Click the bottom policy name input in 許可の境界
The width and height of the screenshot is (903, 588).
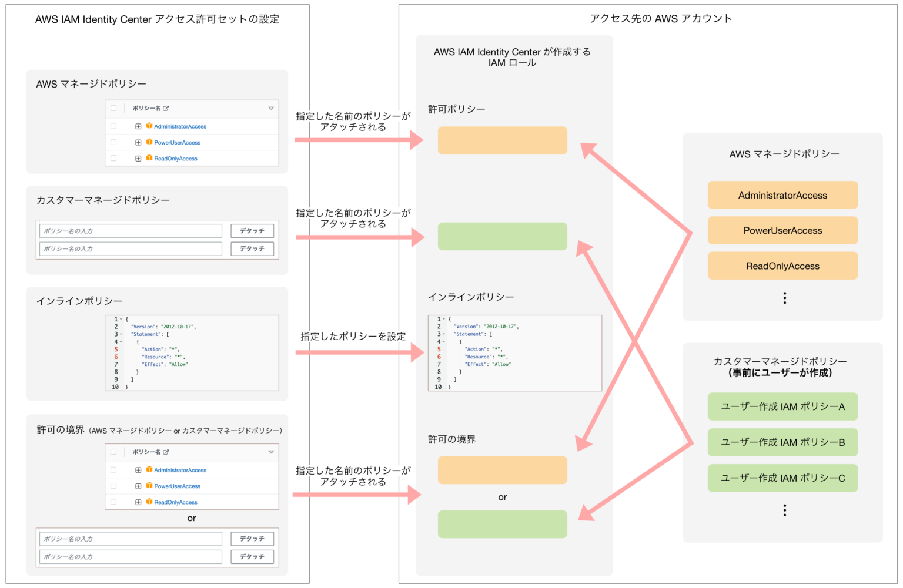click(x=130, y=556)
